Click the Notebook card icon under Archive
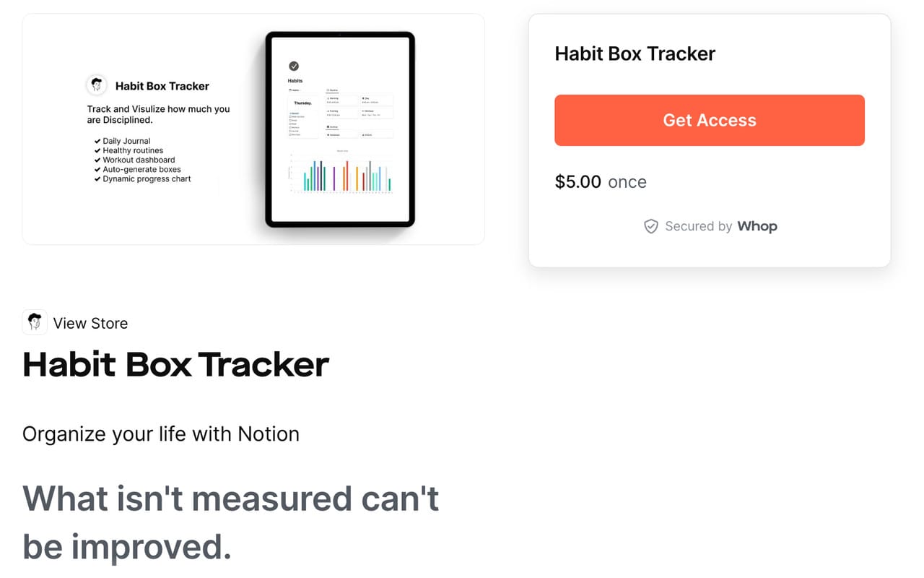Image resolution: width=924 pixels, height=578 pixels. point(328,135)
